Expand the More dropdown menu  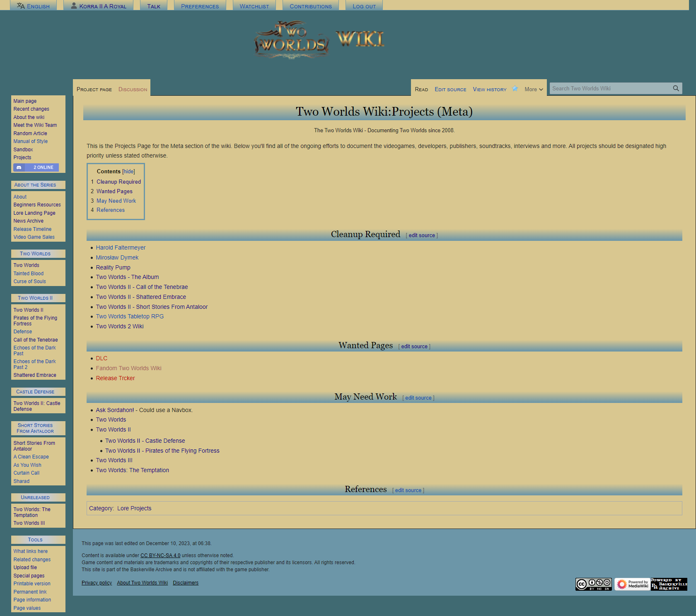click(x=534, y=90)
